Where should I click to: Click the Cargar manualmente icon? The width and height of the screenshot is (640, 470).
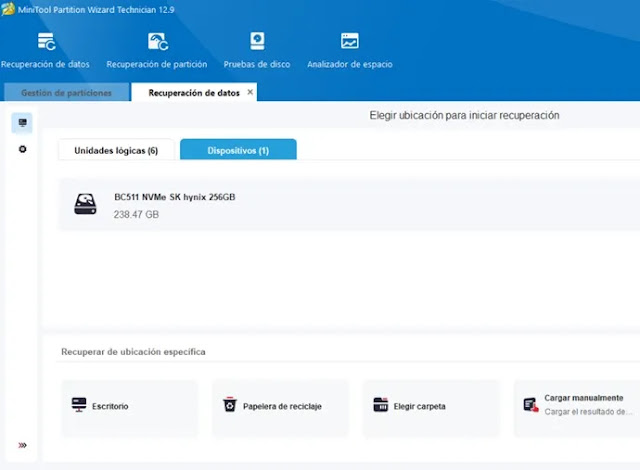point(531,405)
